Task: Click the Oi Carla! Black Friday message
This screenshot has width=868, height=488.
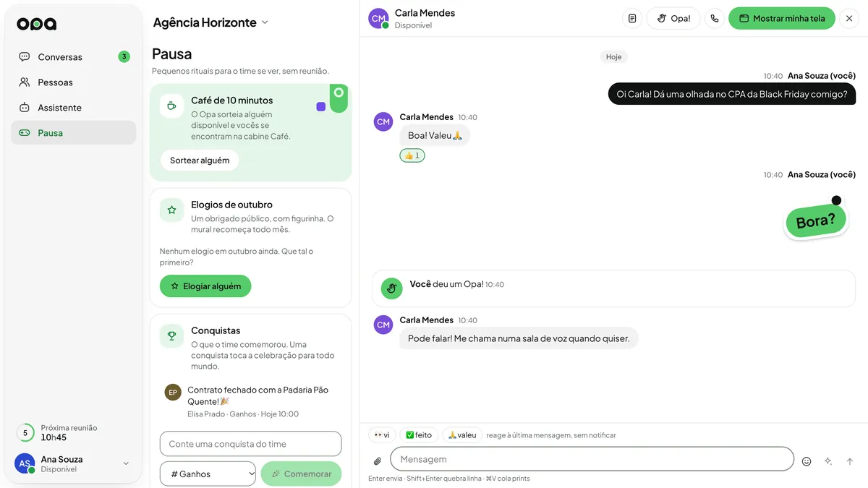Action: (x=732, y=94)
